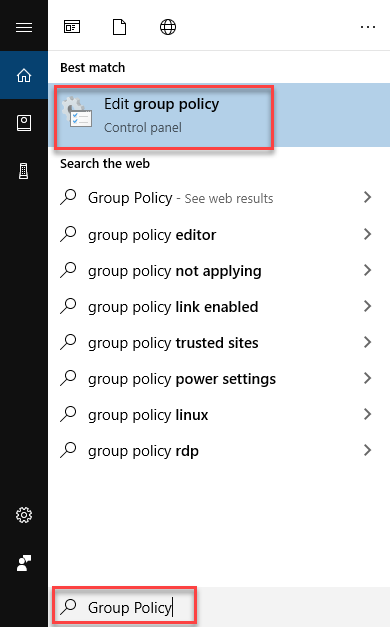Filter results by Web globe icon
The width and height of the screenshot is (390, 627).
(168, 27)
